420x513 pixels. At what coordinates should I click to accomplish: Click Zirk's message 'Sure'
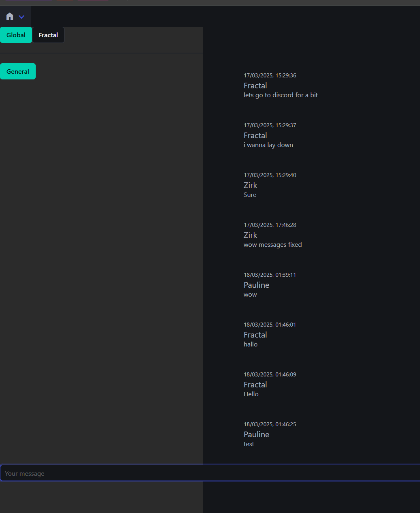pyautogui.click(x=250, y=195)
